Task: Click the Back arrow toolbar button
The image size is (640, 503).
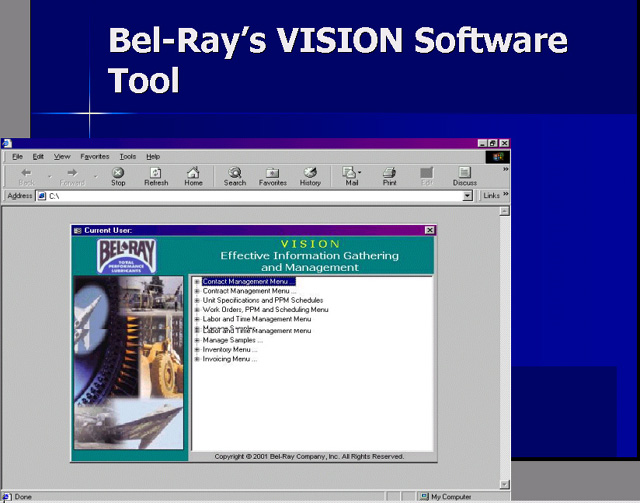Action: 27,176
